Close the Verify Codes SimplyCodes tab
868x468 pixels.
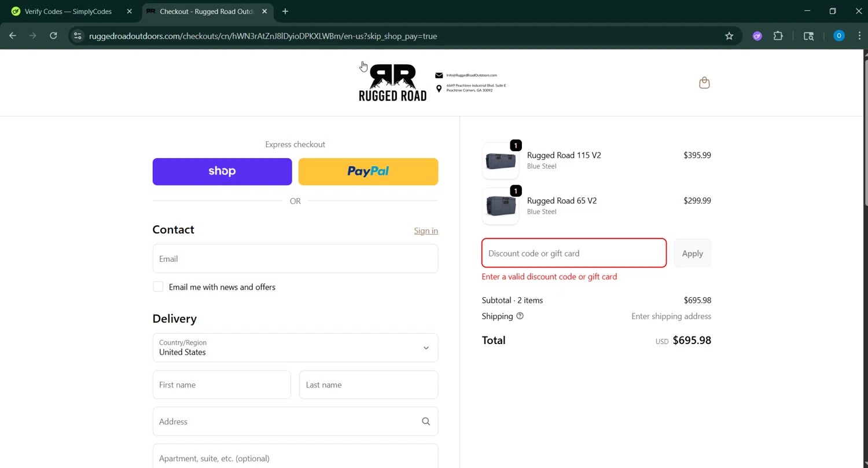pos(129,11)
